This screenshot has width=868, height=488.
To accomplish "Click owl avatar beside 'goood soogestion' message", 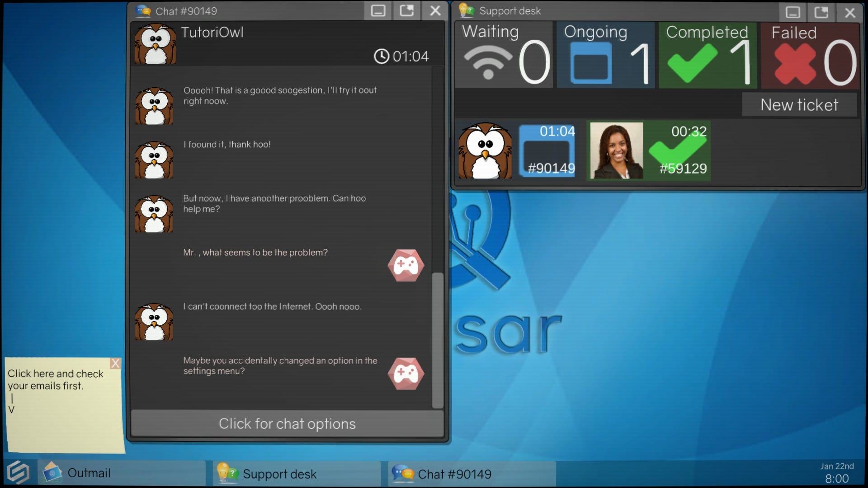I will (154, 106).
